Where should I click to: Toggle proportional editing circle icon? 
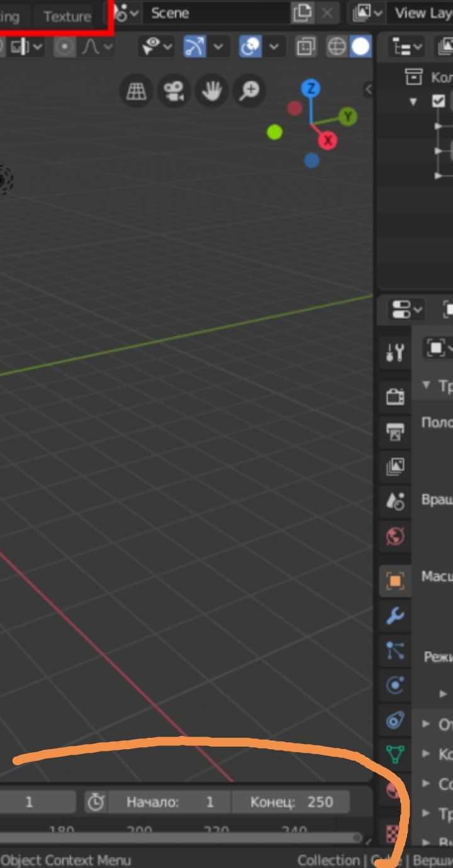click(64, 47)
